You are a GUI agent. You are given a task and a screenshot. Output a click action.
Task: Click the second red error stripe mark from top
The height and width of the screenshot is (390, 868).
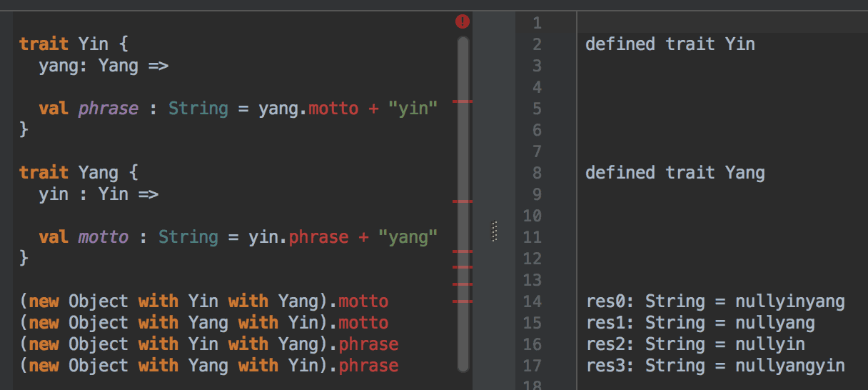pyautogui.click(x=463, y=202)
